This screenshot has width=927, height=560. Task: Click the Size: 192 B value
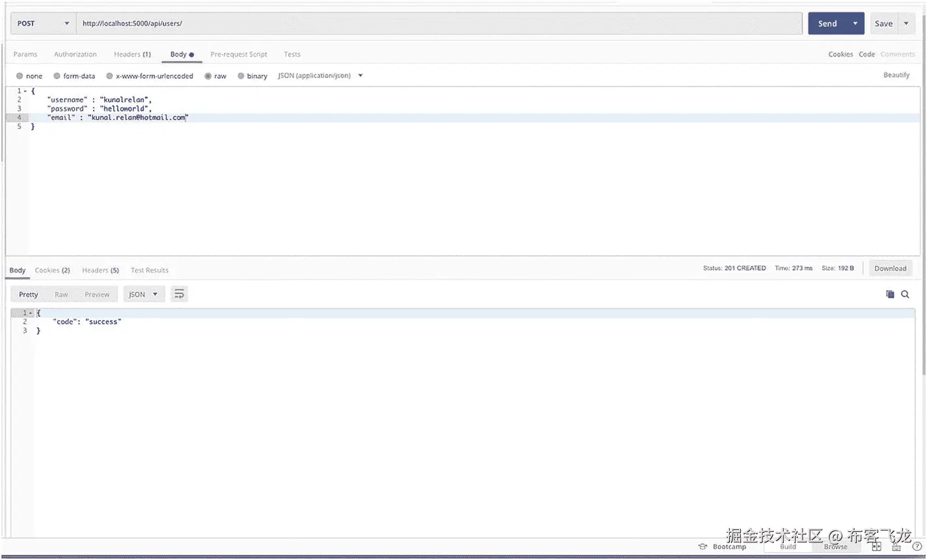pos(838,269)
